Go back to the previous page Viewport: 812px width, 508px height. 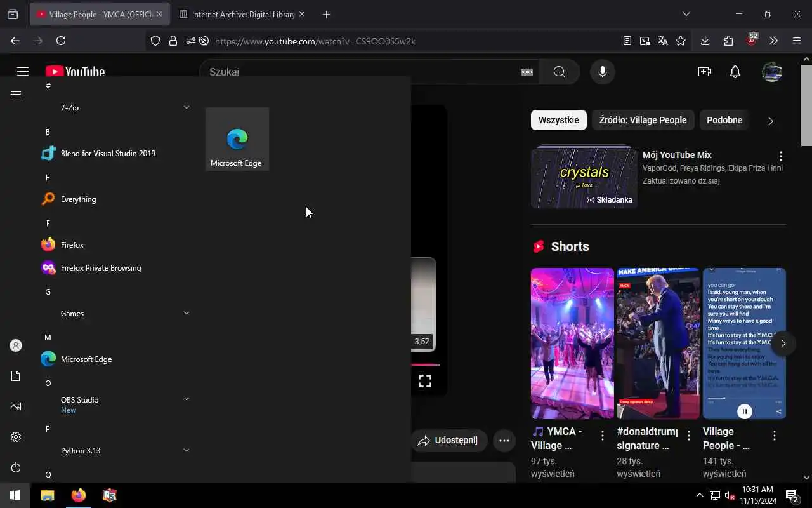[15, 41]
